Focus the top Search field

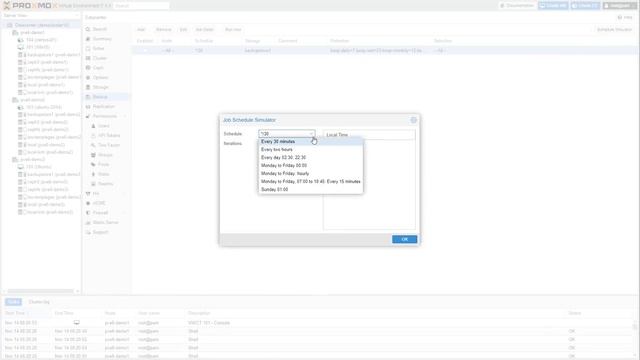pos(141,6)
